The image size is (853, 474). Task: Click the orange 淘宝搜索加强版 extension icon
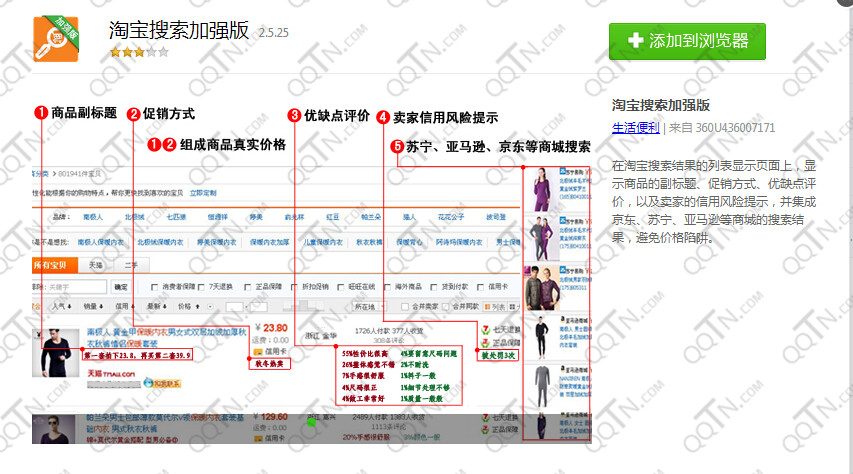(56, 38)
